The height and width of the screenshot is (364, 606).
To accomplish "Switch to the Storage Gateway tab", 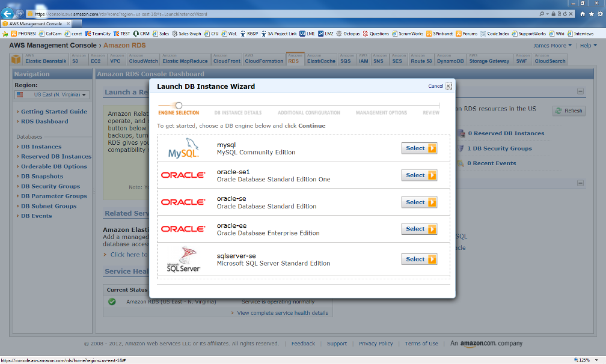I will tap(489, 59).
